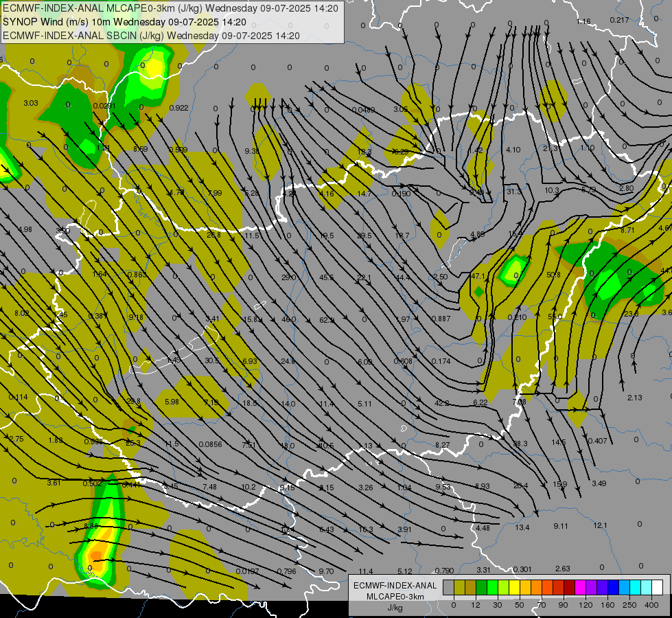Click the gray legend color swatch
Viewport: 672px width, 618px height.
coord(448,587)
